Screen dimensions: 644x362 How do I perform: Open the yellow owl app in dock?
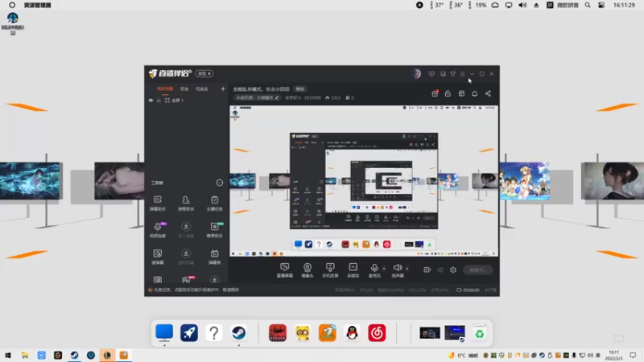point(303,333)
